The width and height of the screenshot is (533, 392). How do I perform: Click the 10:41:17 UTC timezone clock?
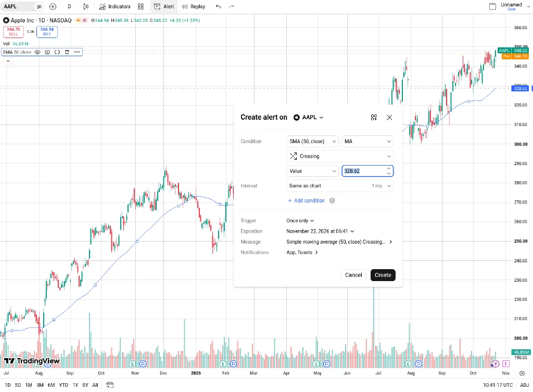coord(498,385)
